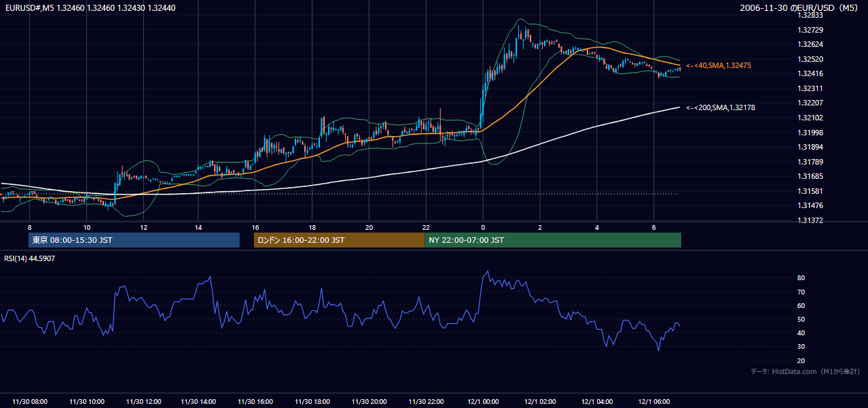Click hour tick 8 under price chart
Viewport: 868px width, 408px height.
(29, 227)
